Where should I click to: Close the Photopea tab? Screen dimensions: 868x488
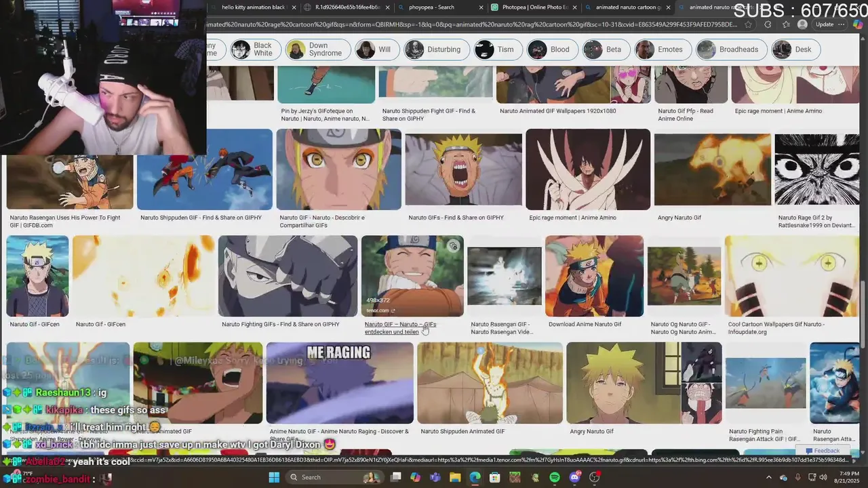click(575, 7)
